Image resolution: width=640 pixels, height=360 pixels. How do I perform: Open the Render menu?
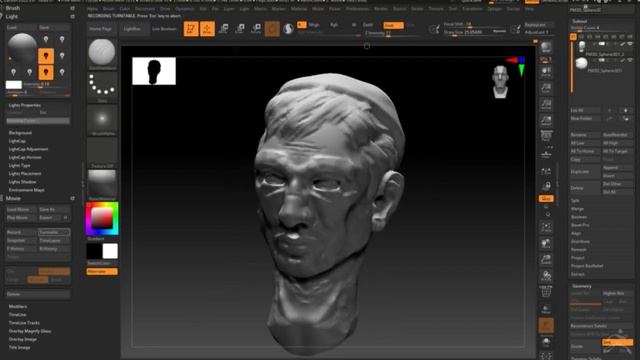click(381, 9)
